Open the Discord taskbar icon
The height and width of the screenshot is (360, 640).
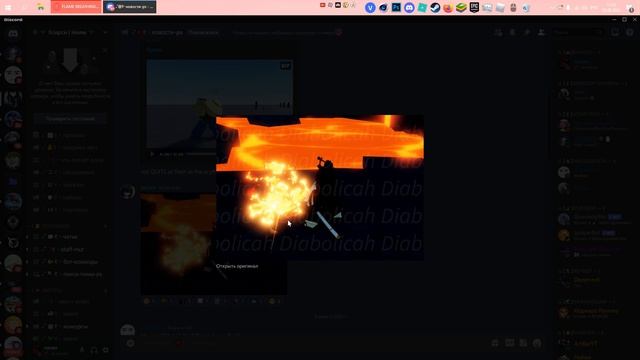409,7
